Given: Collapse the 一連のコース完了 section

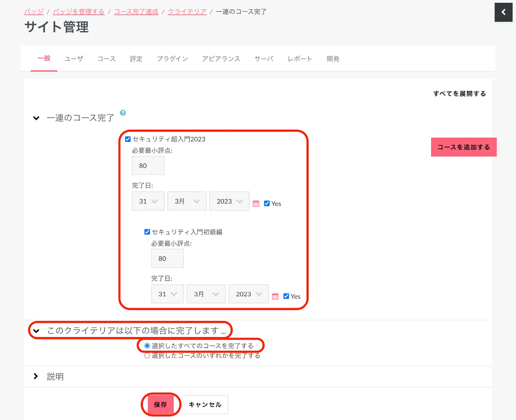Looking at the screenshot, I should coord(36,118).
